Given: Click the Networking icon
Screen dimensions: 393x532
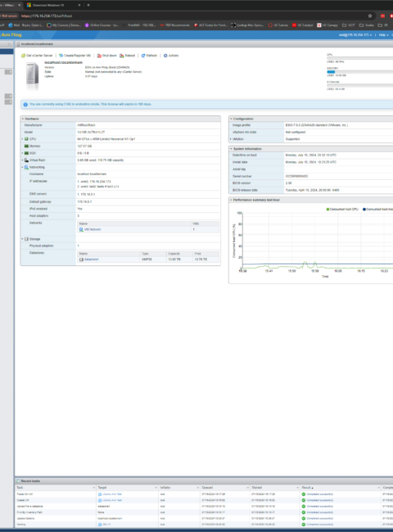Looking at the screenshot, I should [x=26, y=167].
